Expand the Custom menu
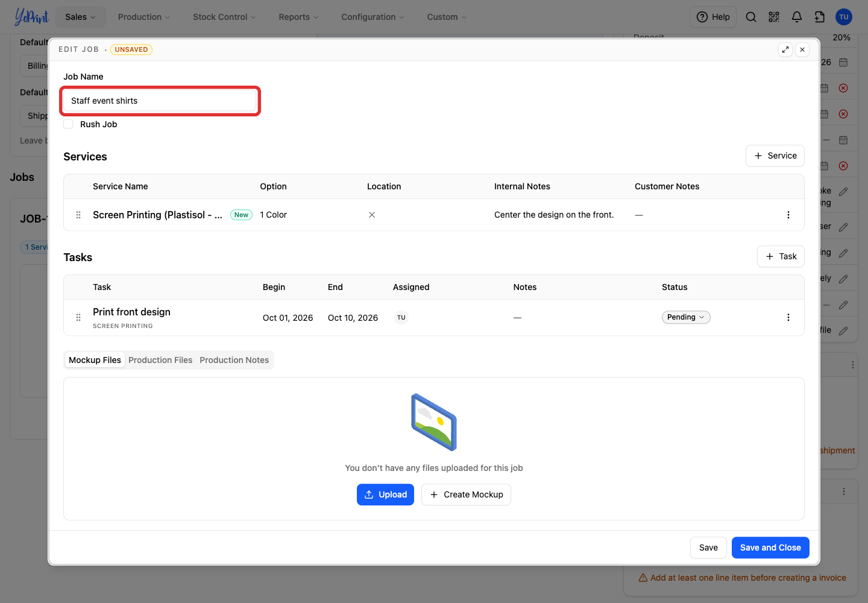The height and width of the screenshot is (603, 868). [x=447, y=17]
